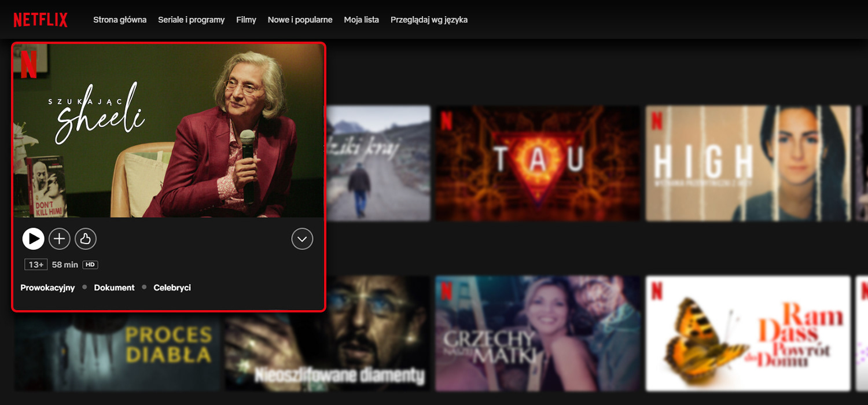Rate Szukając Sheeli with thumbs up
Image resolution: width=868 pixels, height=405 pixels.
(86, 238)
